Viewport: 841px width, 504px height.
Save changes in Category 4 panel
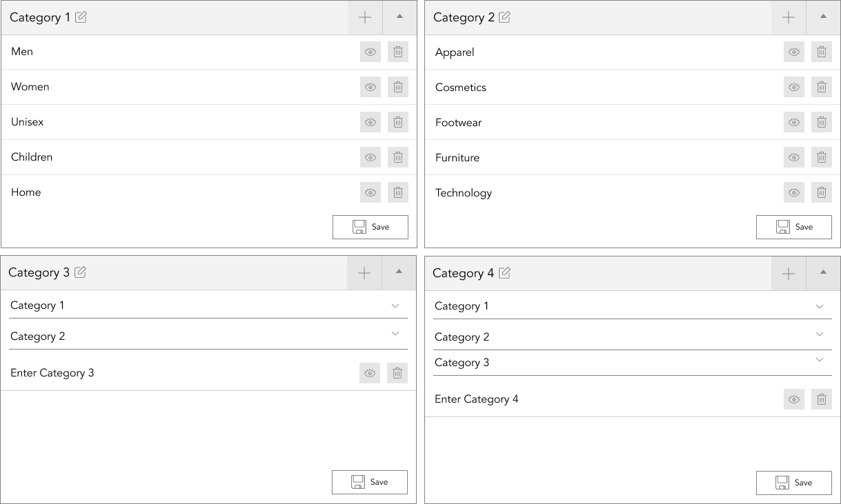(x=794, y=483)
